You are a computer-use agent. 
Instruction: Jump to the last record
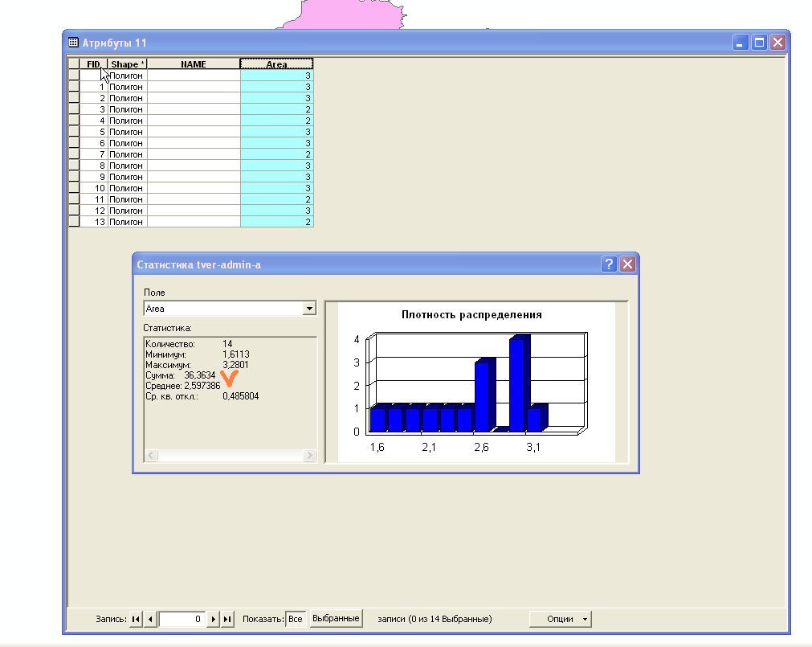(x=227, y=619)
